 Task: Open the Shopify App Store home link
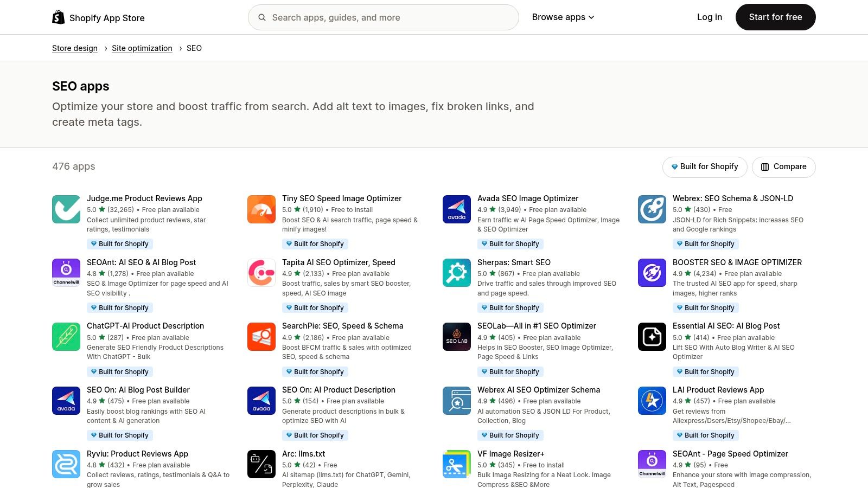(x=98, y=18)
